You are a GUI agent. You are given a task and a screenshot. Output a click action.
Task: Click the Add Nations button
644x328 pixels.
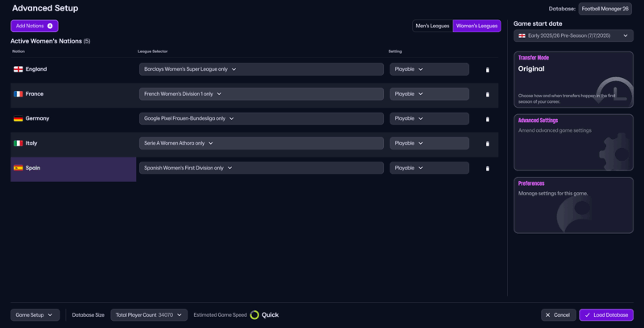[35, 26]
